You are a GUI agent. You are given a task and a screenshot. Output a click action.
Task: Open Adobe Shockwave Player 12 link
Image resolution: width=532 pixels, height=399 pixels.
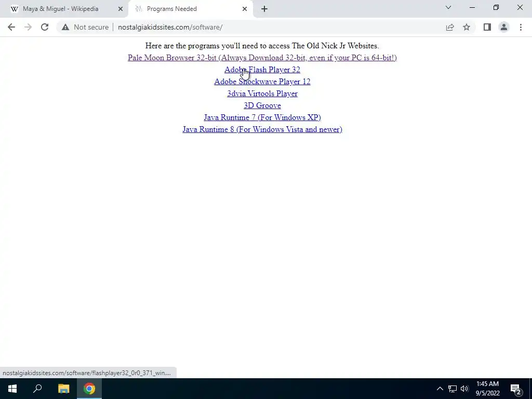click(262, 82)
